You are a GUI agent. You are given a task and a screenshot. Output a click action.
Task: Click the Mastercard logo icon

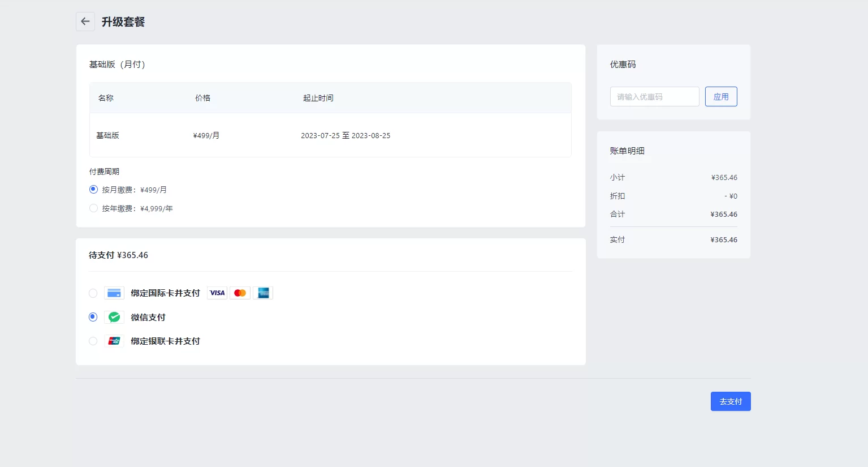click(x=240, y=293)
